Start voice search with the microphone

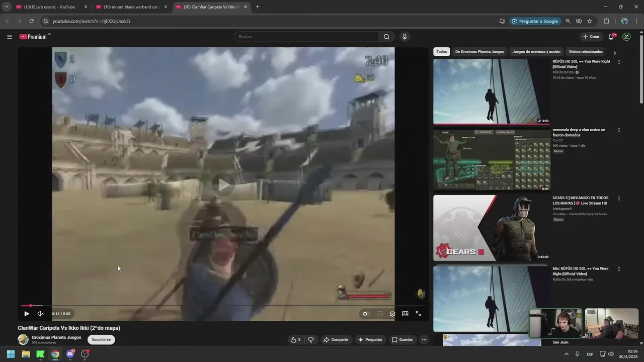coord(404,37)
